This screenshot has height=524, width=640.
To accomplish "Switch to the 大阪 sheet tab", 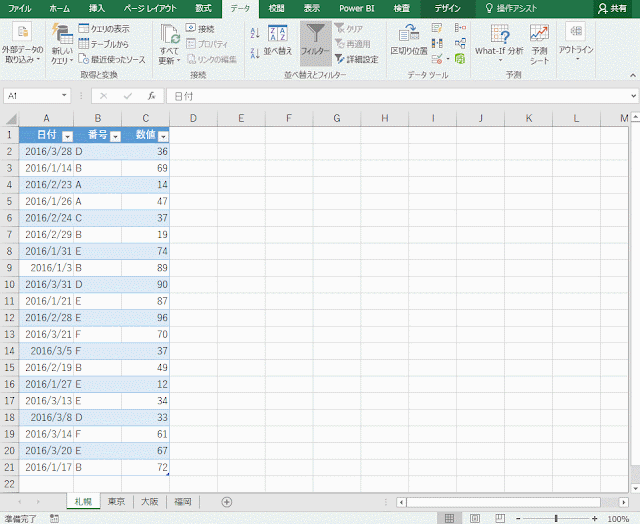I will 150,502.
